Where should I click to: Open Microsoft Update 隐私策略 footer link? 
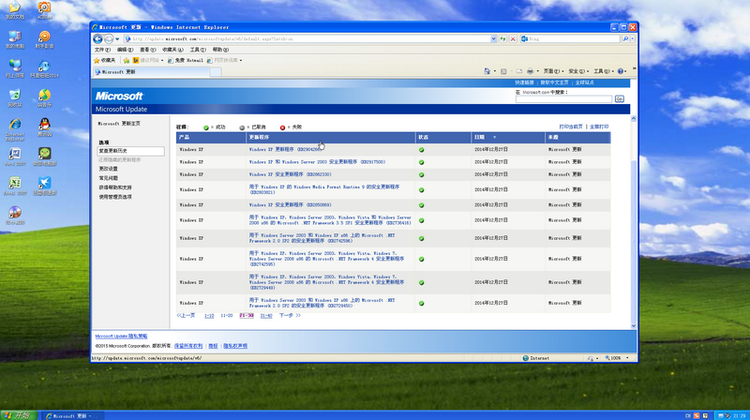[x=121, y=336]
